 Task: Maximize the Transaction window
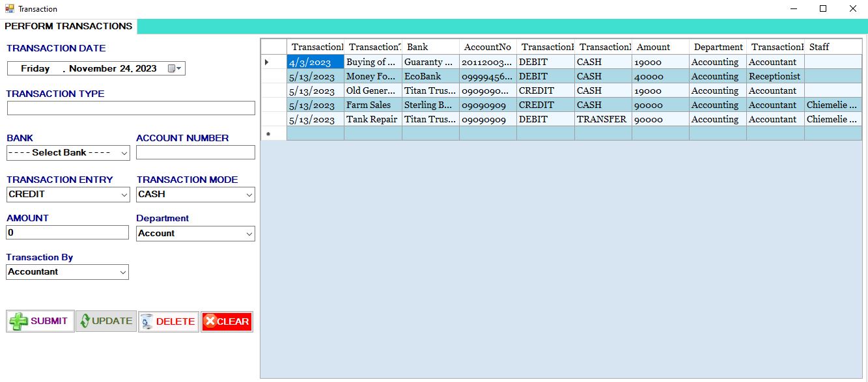(x=823, y=9)
